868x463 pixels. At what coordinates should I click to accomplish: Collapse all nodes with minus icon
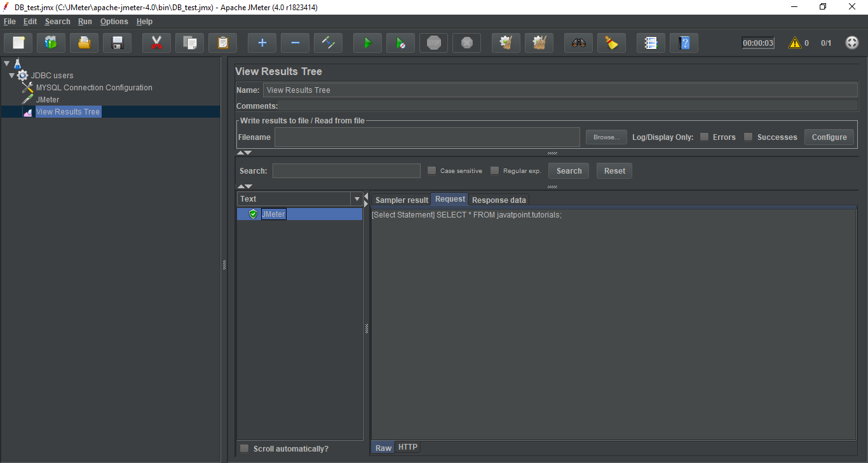coord(295,43)
